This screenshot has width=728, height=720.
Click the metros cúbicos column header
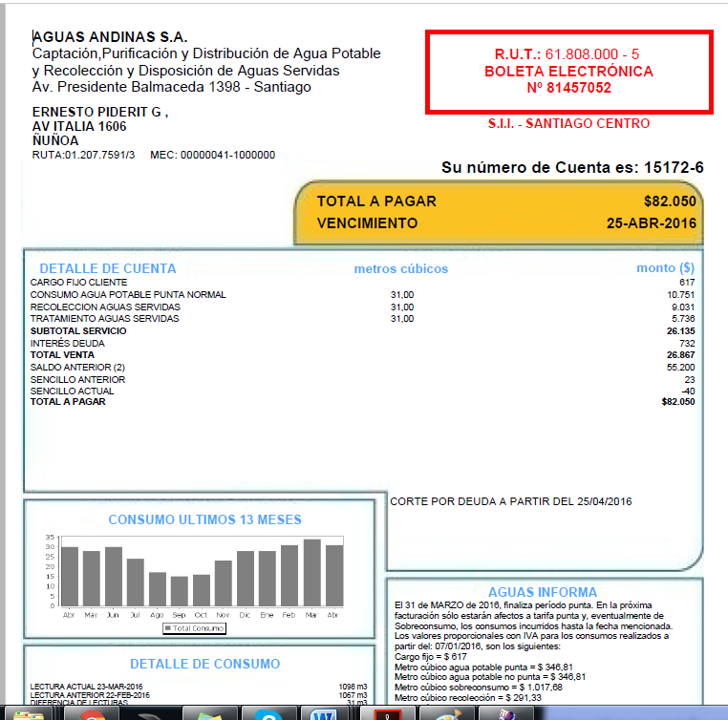point(401,268)
